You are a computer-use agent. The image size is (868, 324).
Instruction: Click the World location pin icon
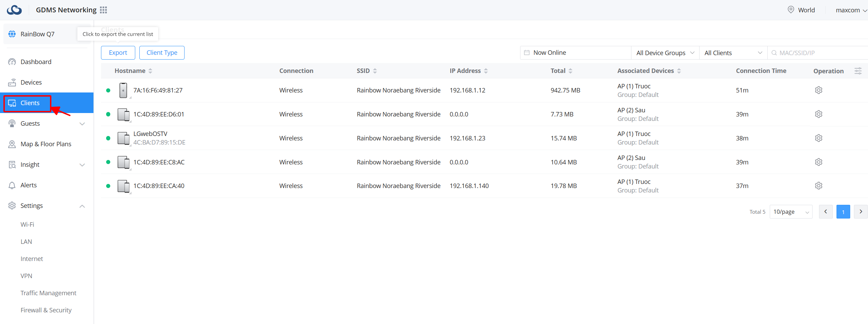pyautogui.click(x=791, y=10)
